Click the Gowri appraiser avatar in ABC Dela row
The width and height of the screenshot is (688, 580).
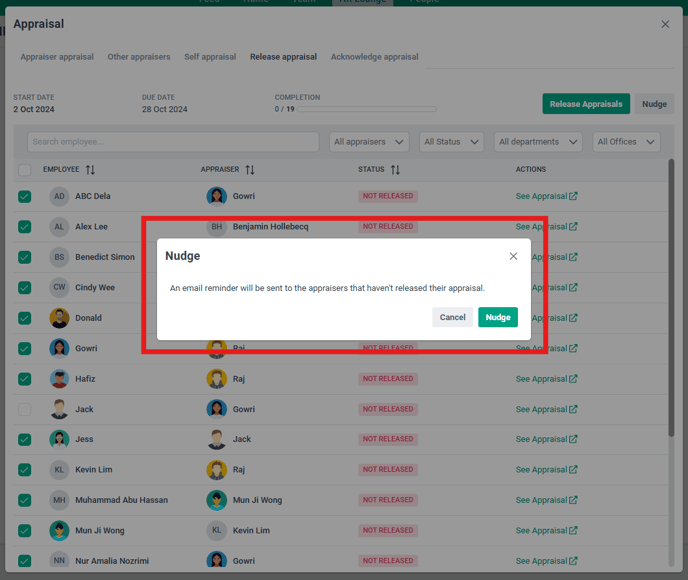coord(217,196)
